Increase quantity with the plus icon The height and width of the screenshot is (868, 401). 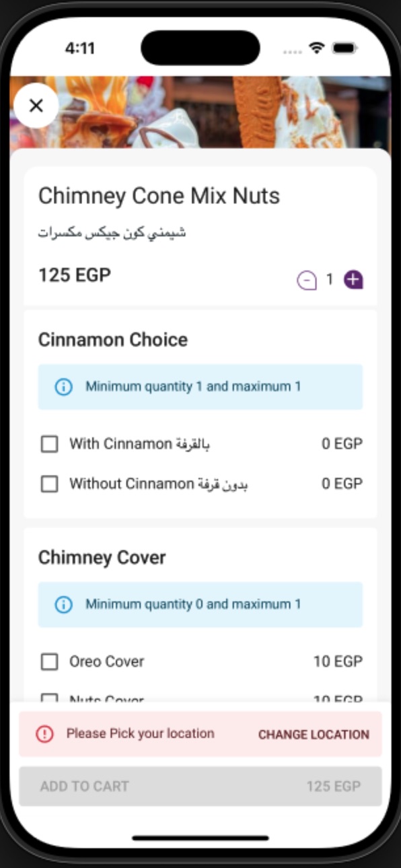(x=353, y=279)
